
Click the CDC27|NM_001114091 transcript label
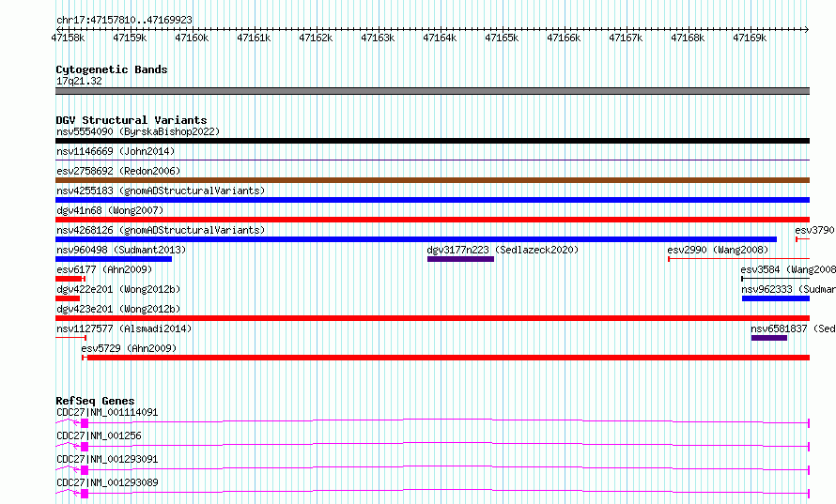point(107,412)
